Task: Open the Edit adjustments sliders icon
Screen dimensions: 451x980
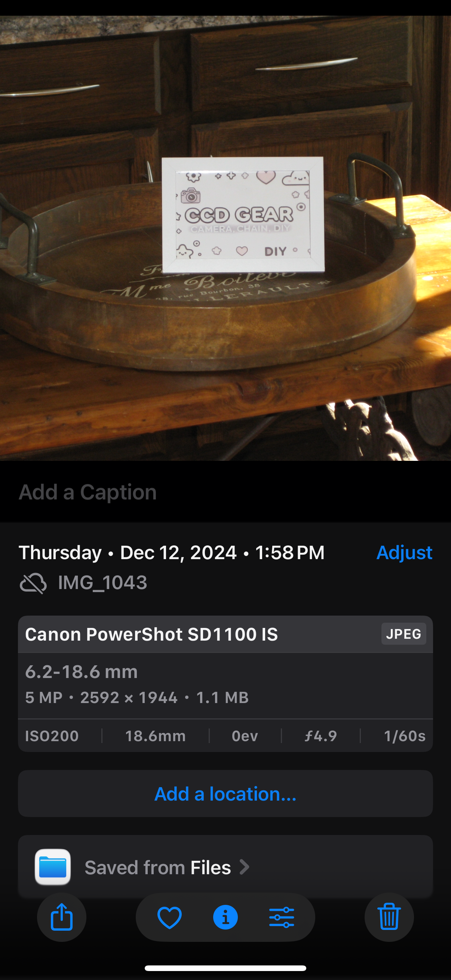Action: pyautogui.click(x=281, y=917)
